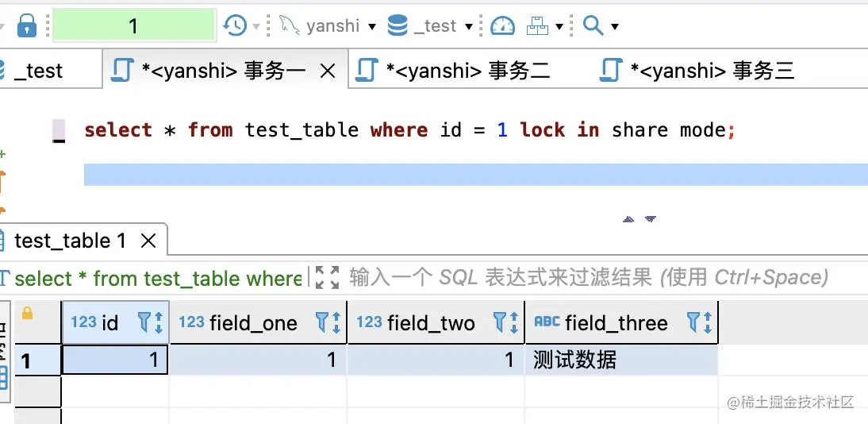Open the transaction log clock icon

pos(236,25)
